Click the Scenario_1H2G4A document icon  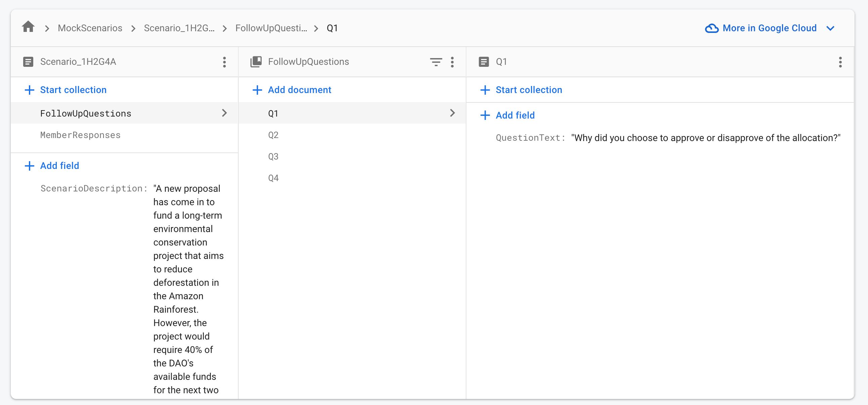point(28,62)
